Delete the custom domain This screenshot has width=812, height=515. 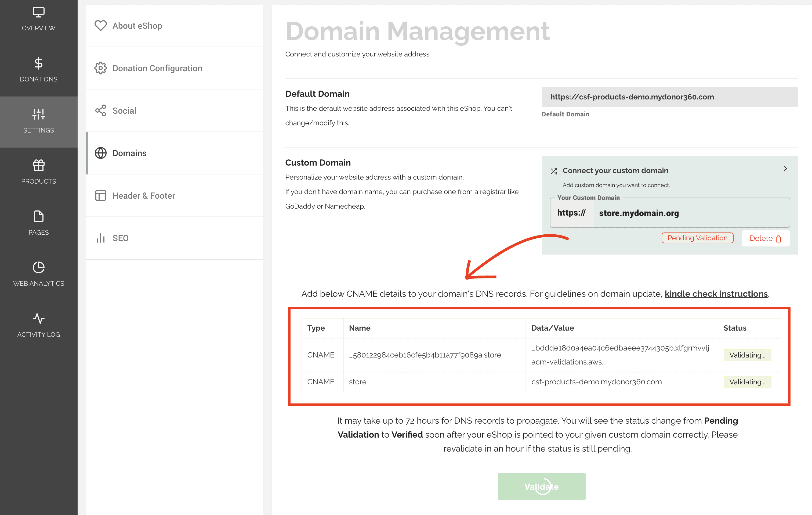[x=765, y=239]
